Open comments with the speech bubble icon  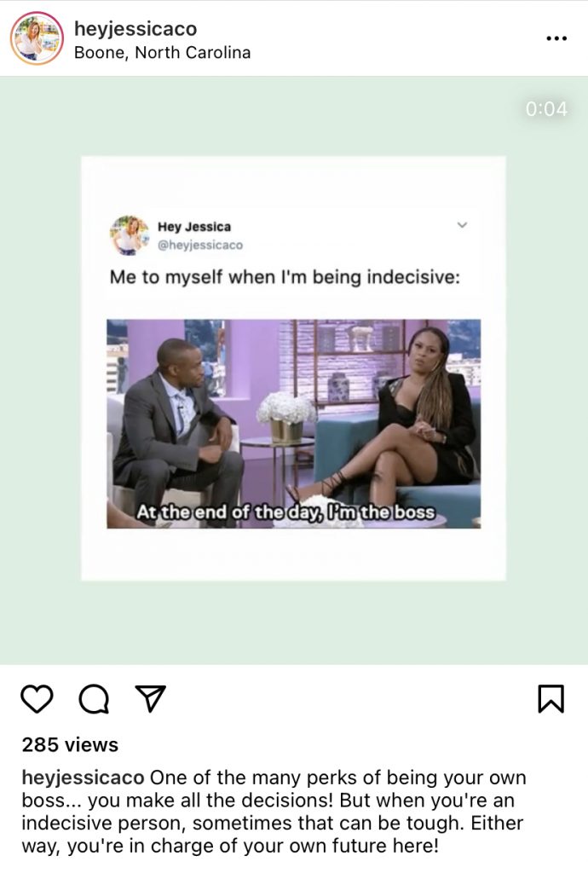tap(94, 699)
